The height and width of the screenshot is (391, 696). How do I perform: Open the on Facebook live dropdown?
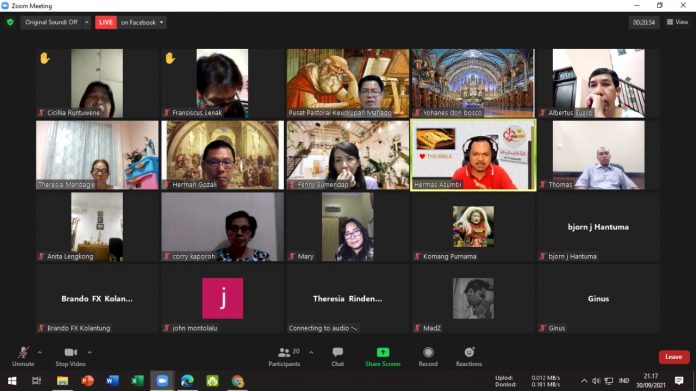pyautogui.click(x=142, y=22)
